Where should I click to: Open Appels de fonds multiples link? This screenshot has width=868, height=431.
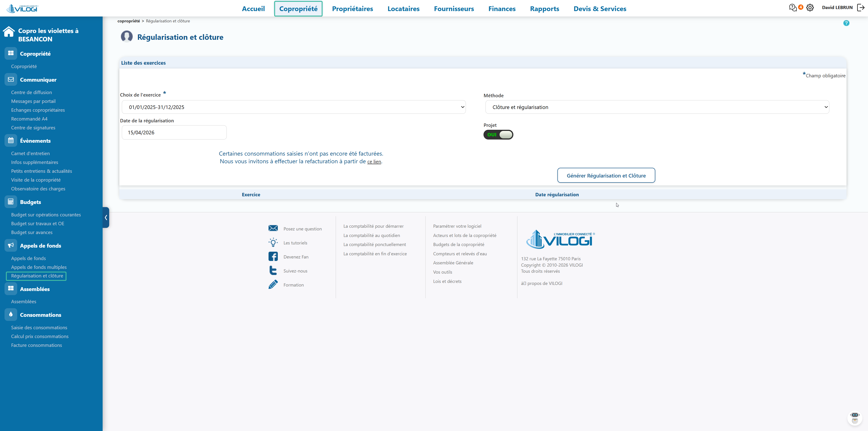point(39,267)
